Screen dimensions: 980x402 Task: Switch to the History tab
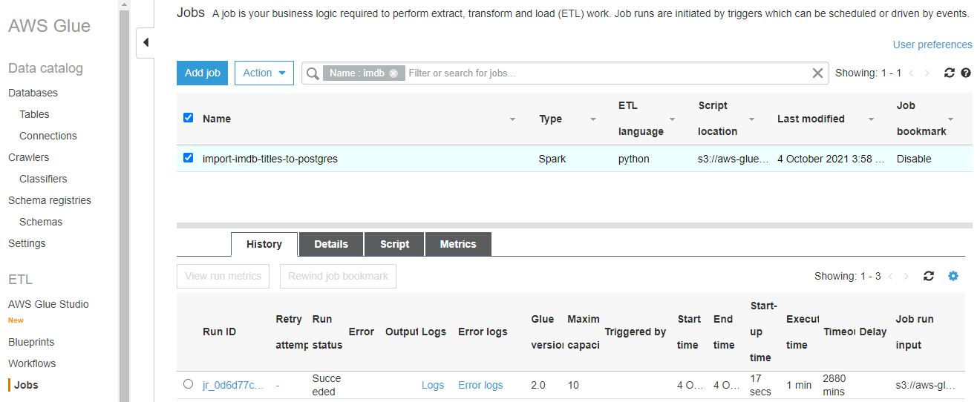(x=264, y=244)
